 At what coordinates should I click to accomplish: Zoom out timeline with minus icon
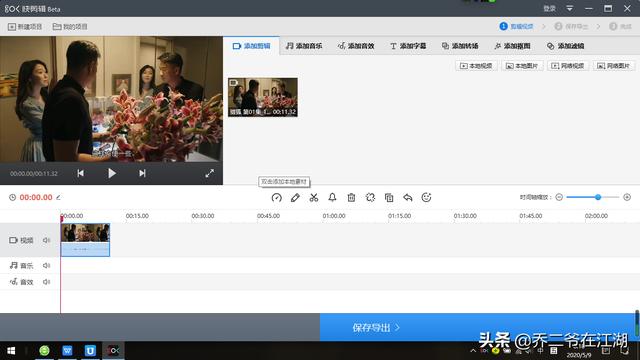point(559,197)
